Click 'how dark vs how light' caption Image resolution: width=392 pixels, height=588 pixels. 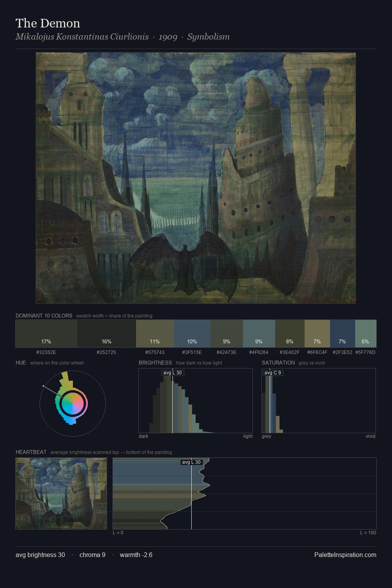tap(199, 363)
